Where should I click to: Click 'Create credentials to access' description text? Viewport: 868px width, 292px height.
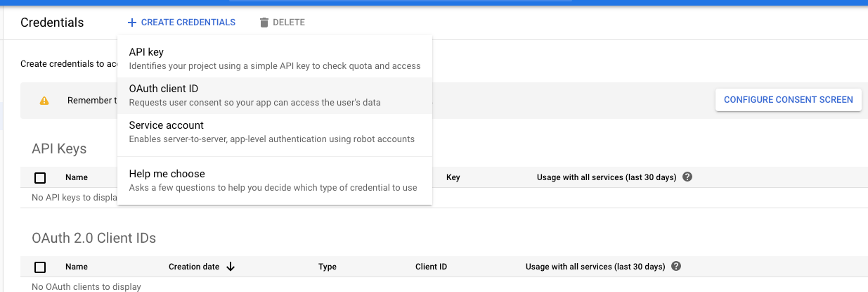click(69, 63)
